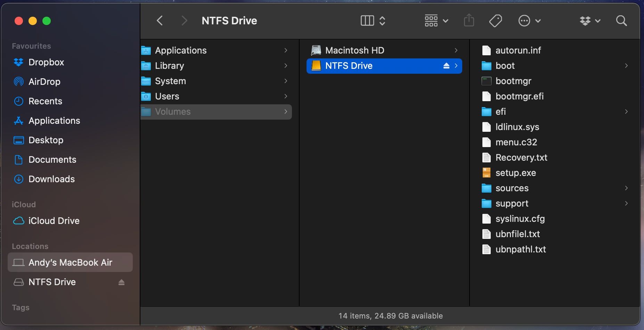644x330 pixels.
Task: Eject NTFS Drive from the sidebar
Action: [121, 282]
